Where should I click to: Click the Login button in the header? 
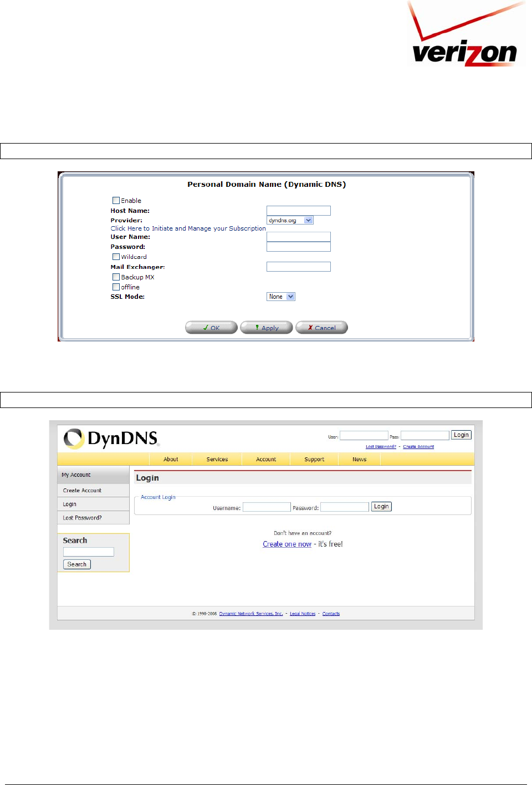pyautogui.click(x=461, y=435)
